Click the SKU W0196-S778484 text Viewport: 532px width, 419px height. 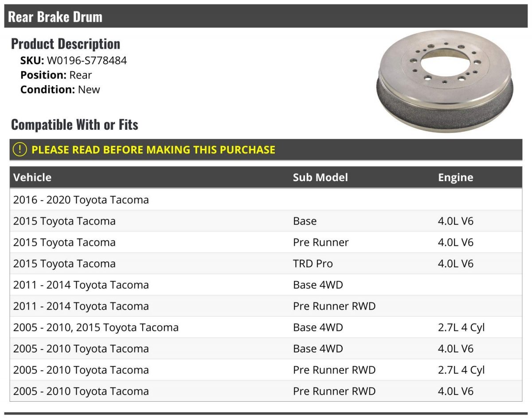click(74, 61)
